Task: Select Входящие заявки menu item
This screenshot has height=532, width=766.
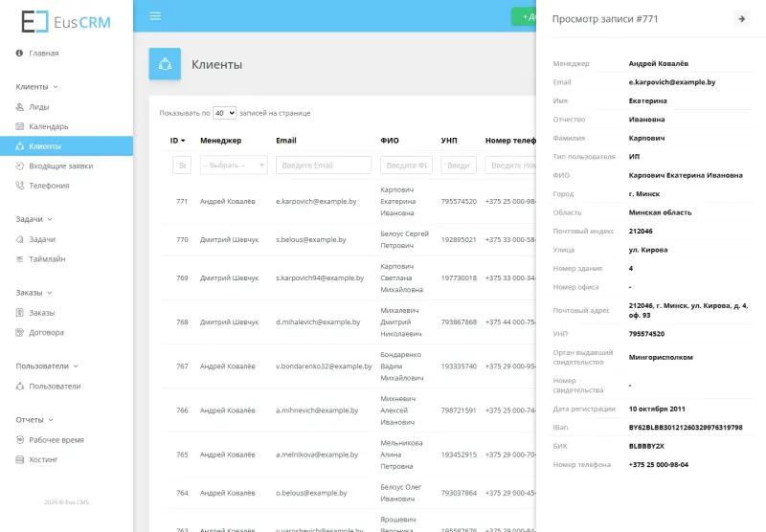Action: point(61,166)
